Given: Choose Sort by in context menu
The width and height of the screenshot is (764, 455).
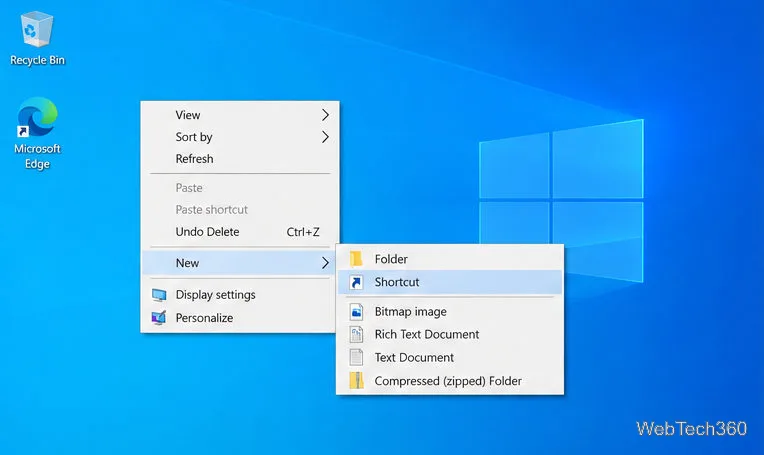Looking at the screenshot, I should [240, 137].
